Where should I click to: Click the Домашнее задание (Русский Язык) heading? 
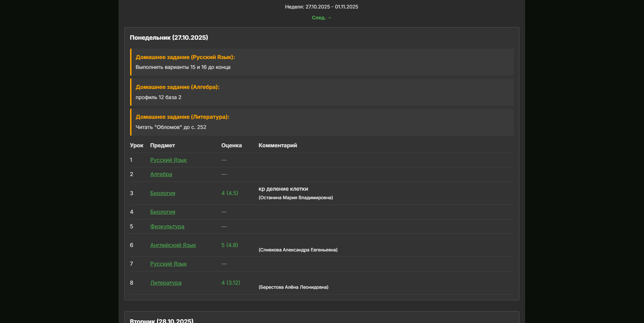pyautogui.click(x=185, y=57)
